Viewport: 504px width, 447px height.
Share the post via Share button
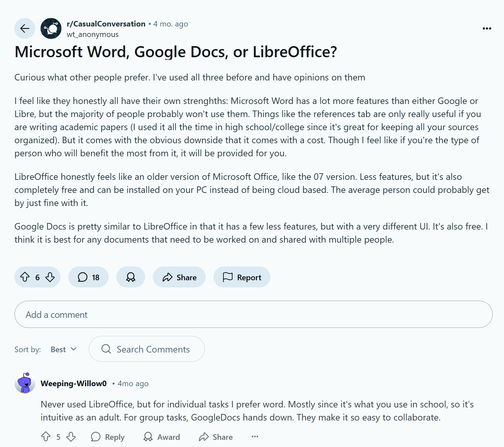click(179, 277)
